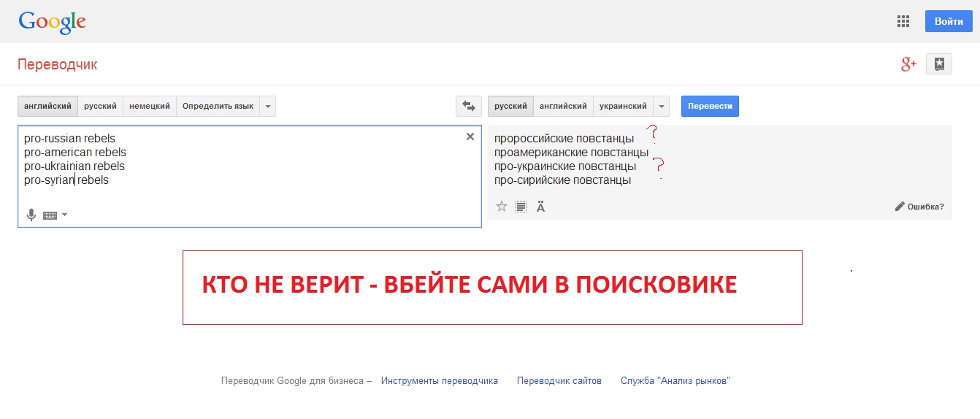Open Служба "Анализ рынков" link

[675, 380]
